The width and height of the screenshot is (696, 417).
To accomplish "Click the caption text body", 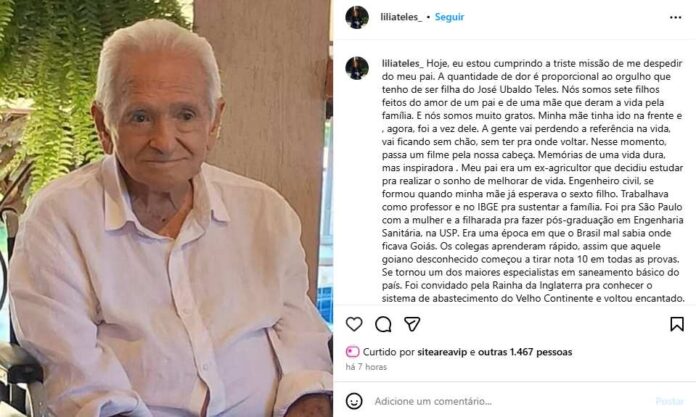I will point(532,181).
